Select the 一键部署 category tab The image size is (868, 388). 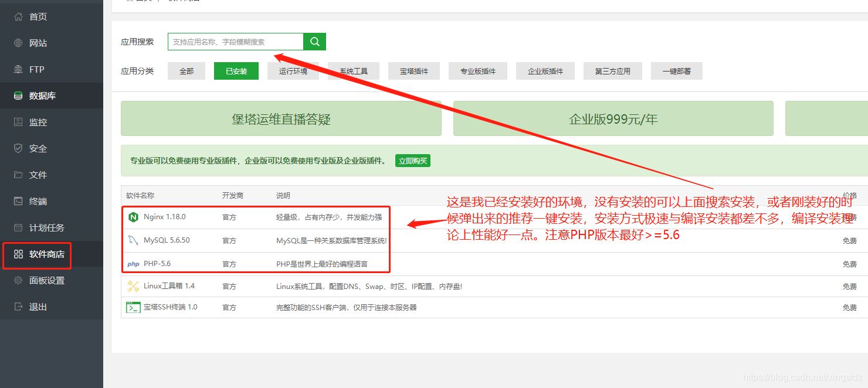[x=676, y=71]
